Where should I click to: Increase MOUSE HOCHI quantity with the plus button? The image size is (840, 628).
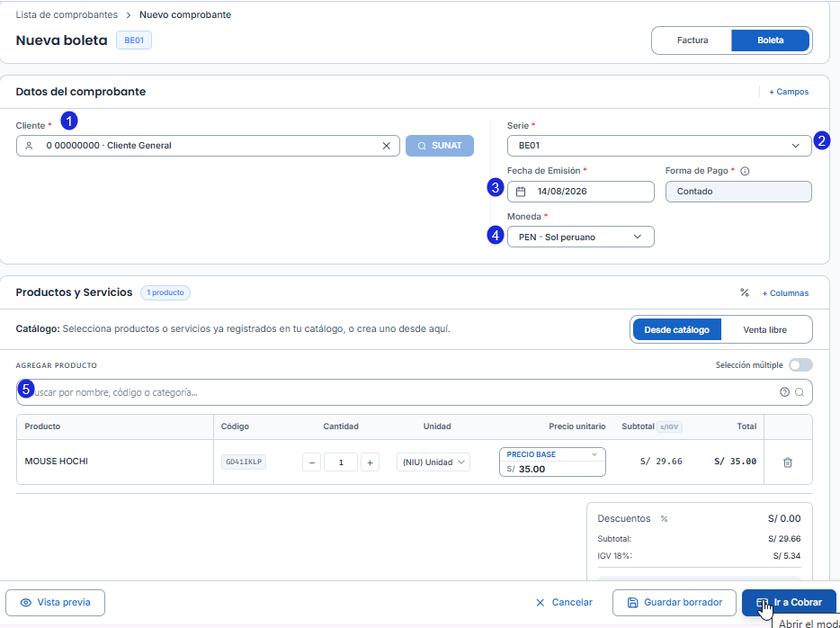[x=370, y=462]
